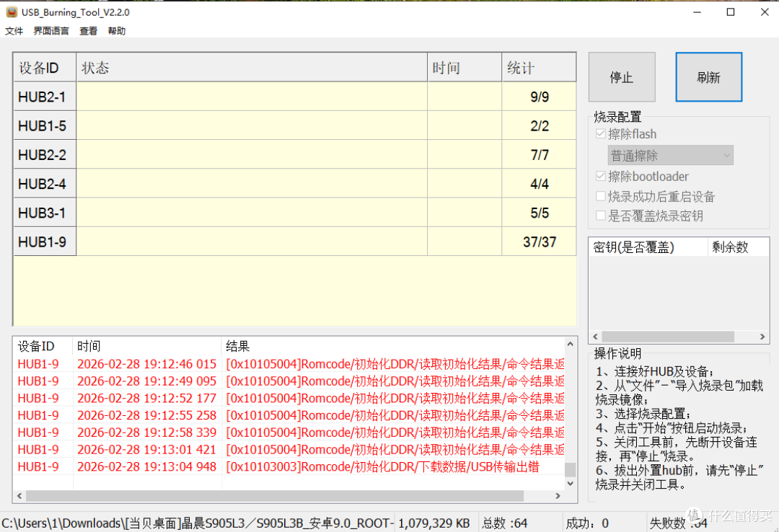Screen dimensions: 779x532
Task: Click the 5/5 statistics cell
Action: 539,213
